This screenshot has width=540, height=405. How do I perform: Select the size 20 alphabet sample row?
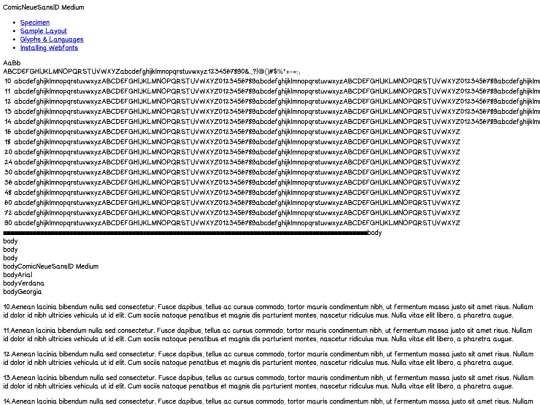(232, 152)
